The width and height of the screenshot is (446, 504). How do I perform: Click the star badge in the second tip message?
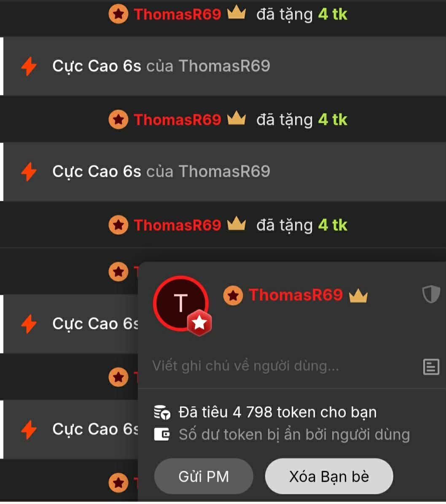pos(118,120)
